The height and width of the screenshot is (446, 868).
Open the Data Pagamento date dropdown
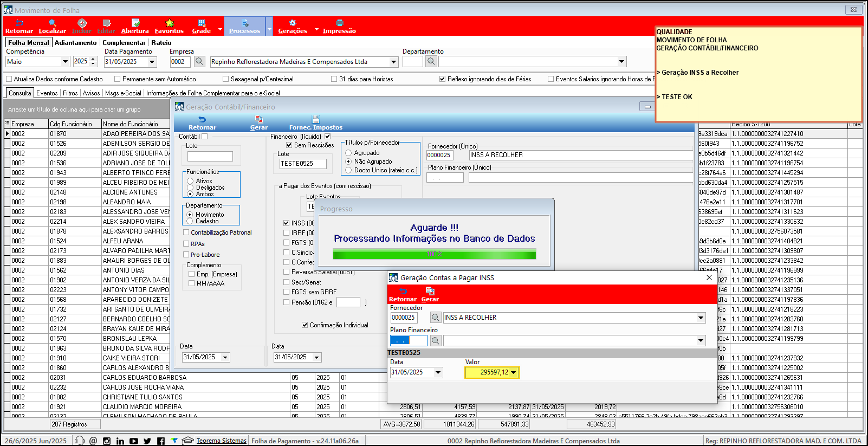152,62
